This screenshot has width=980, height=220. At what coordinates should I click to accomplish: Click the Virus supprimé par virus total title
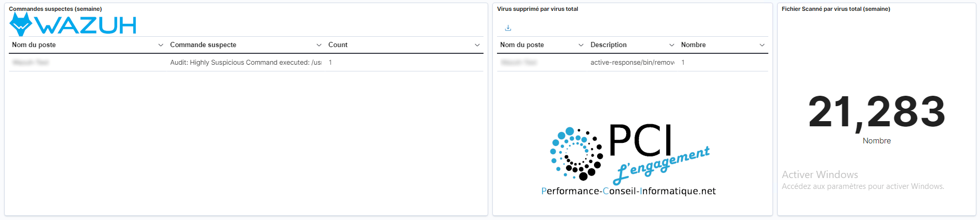(x=537, y=9)
